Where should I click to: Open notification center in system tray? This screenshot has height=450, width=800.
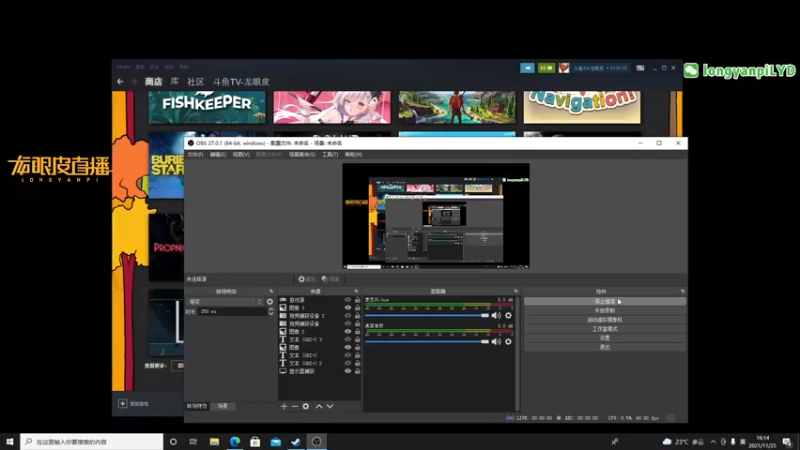788,442
